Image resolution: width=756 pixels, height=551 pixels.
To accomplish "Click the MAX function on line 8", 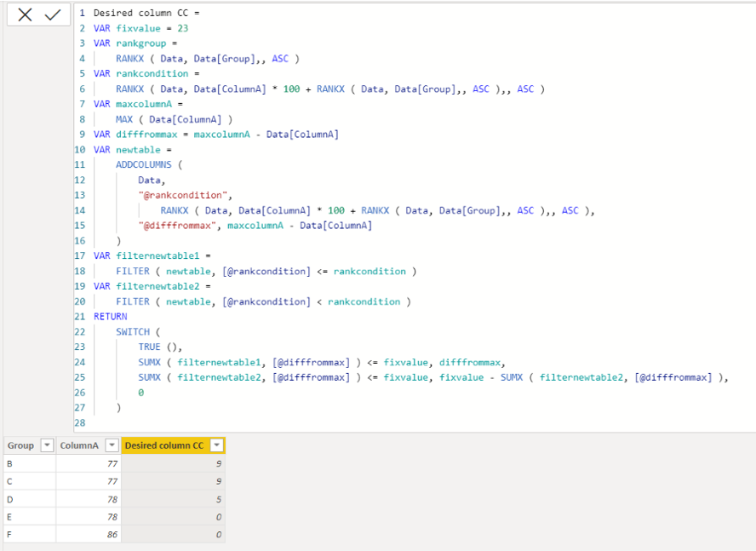I will [x=124, y=120].
